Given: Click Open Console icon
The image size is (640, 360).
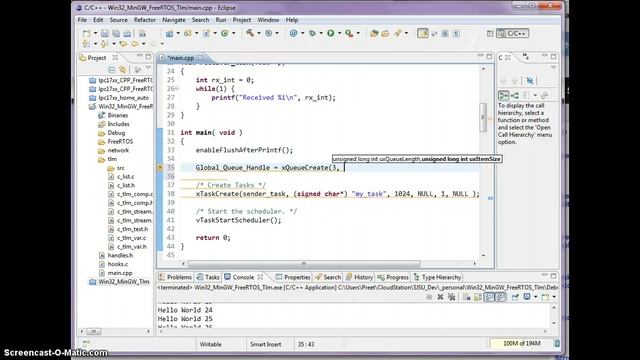Looking at the screenshot, I should coord(545,297).
